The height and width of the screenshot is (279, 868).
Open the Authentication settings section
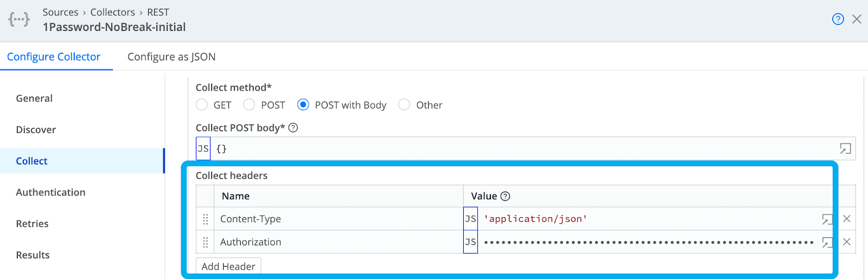pos(50,192)
